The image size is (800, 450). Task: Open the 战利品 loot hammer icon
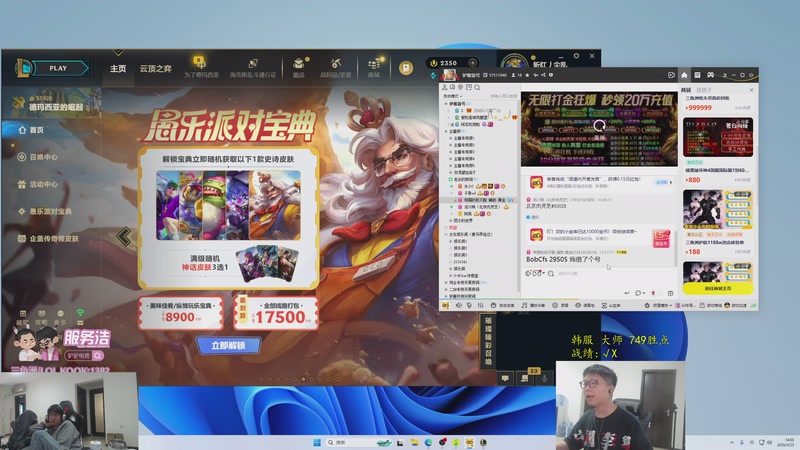[335, 67]
